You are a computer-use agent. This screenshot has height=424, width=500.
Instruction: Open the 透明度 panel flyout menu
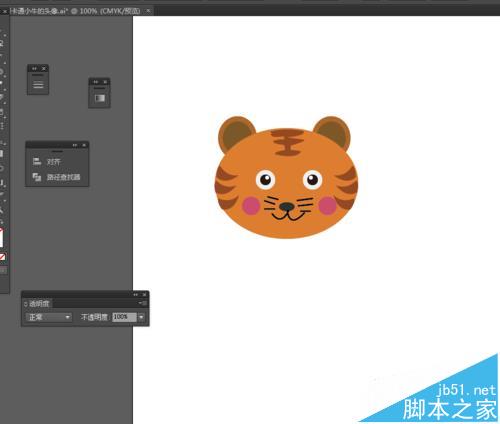point(143,303)
